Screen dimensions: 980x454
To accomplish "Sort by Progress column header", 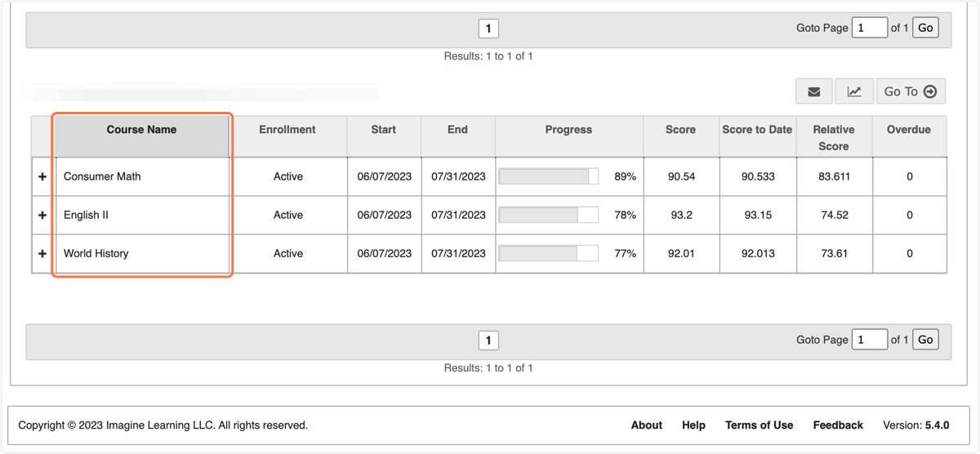I will (x=568, y=136).
